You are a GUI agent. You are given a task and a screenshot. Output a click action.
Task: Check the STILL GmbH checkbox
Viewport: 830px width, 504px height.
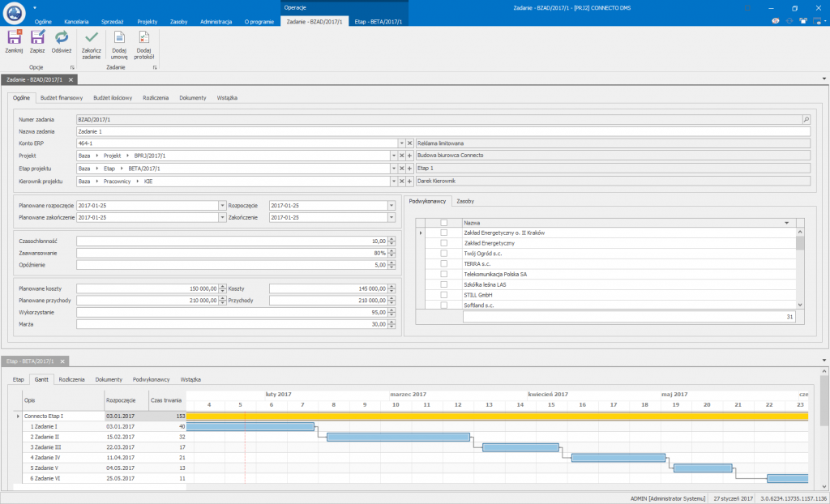click(444, 295)
